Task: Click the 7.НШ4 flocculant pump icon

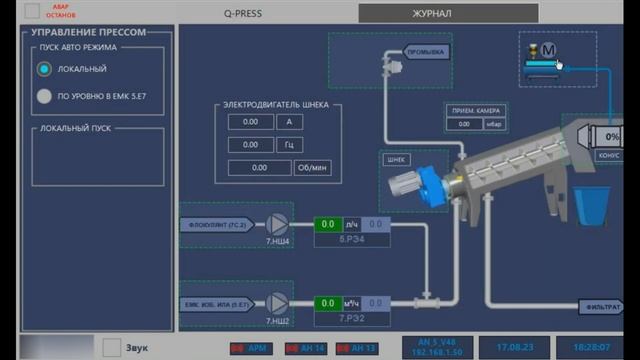Action: pos(278,224)
